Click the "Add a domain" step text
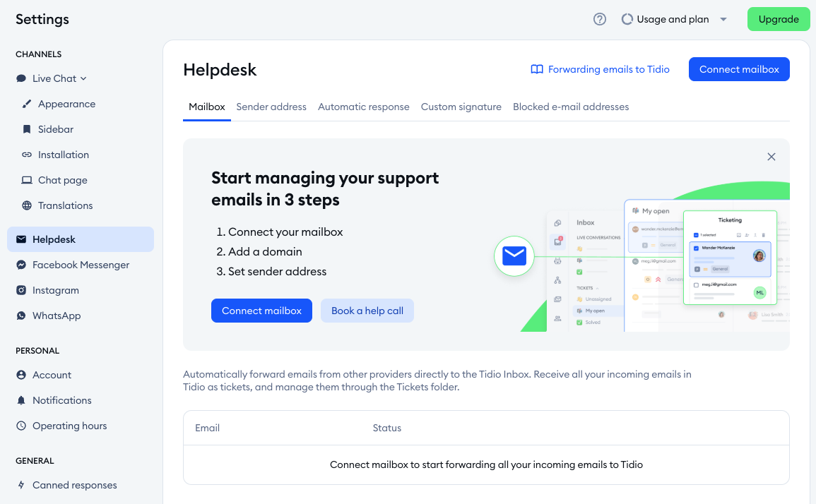 265,252
